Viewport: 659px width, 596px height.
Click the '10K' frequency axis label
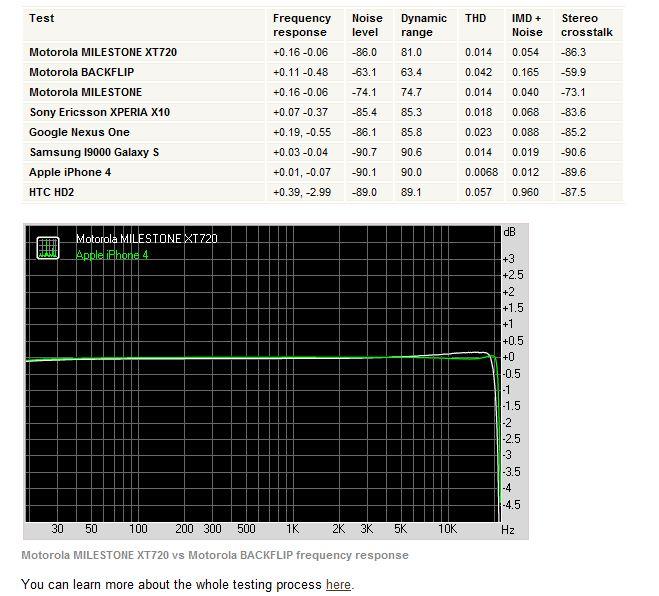click(447, 529)
